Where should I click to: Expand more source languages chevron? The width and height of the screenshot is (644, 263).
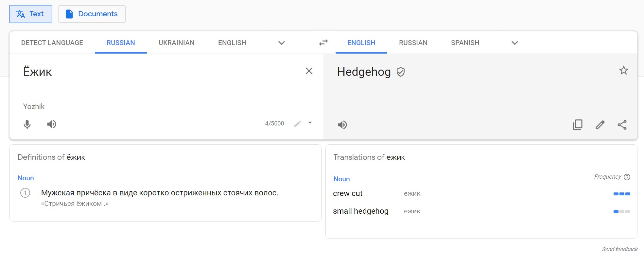[281, 43]
